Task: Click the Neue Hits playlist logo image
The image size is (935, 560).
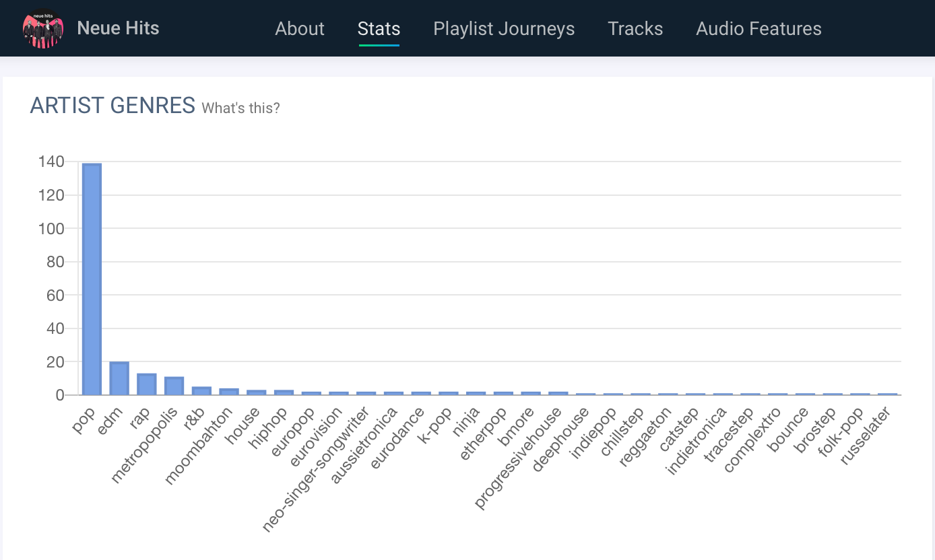Action: [43, 28]
